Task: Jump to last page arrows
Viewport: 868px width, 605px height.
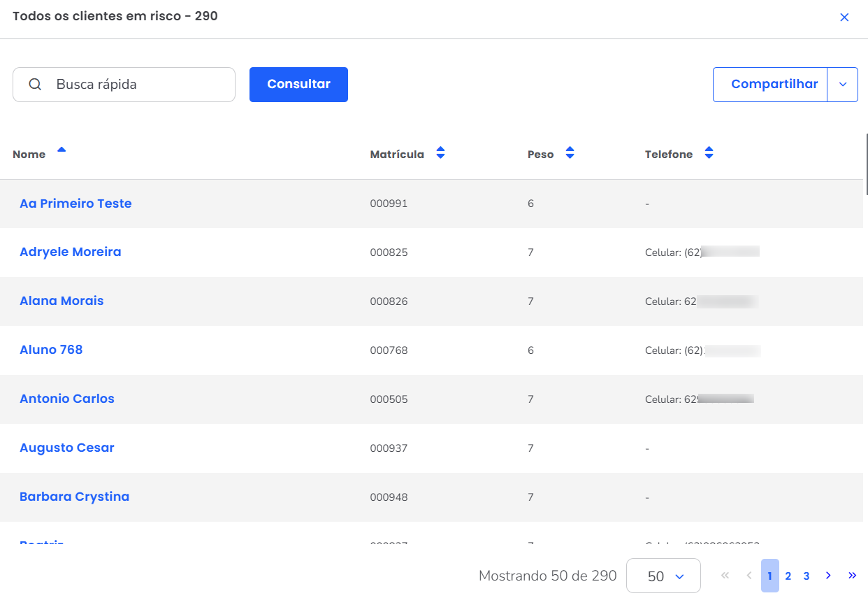Action: (x=852, y=576)
